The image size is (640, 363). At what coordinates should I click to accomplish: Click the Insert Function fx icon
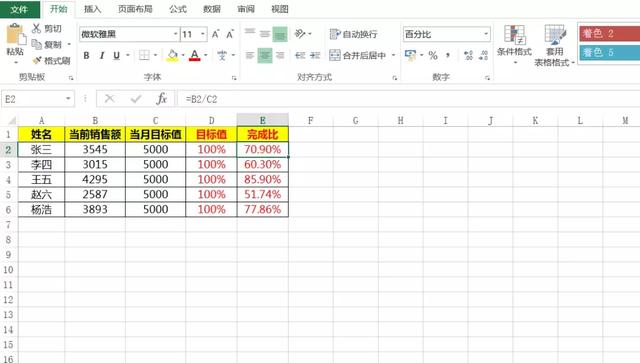pos(162,98)
